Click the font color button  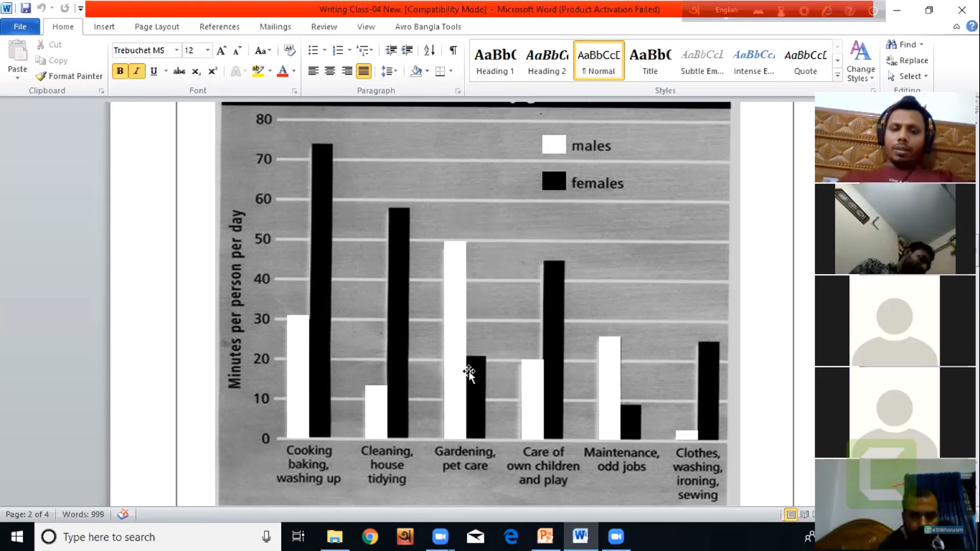click(x=283, y=71)
